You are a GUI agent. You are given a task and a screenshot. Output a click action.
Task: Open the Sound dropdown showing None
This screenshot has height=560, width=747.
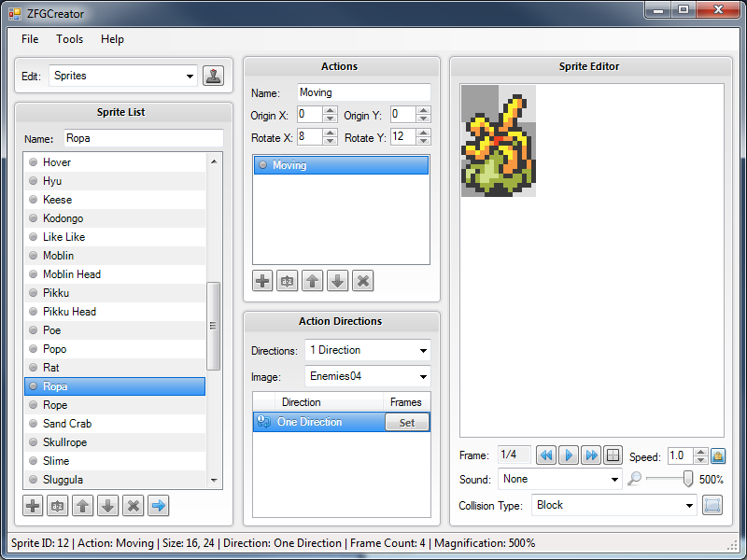[559, 479]
